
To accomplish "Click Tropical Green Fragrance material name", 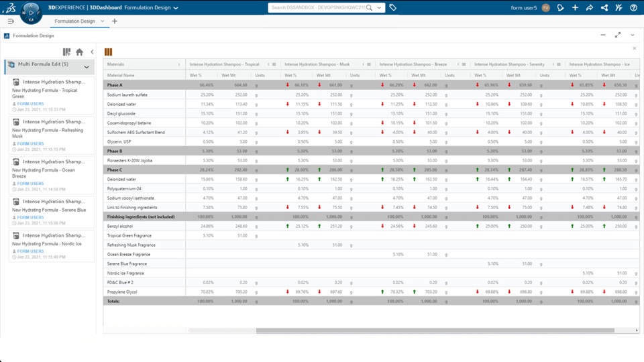I will (129, 235).
